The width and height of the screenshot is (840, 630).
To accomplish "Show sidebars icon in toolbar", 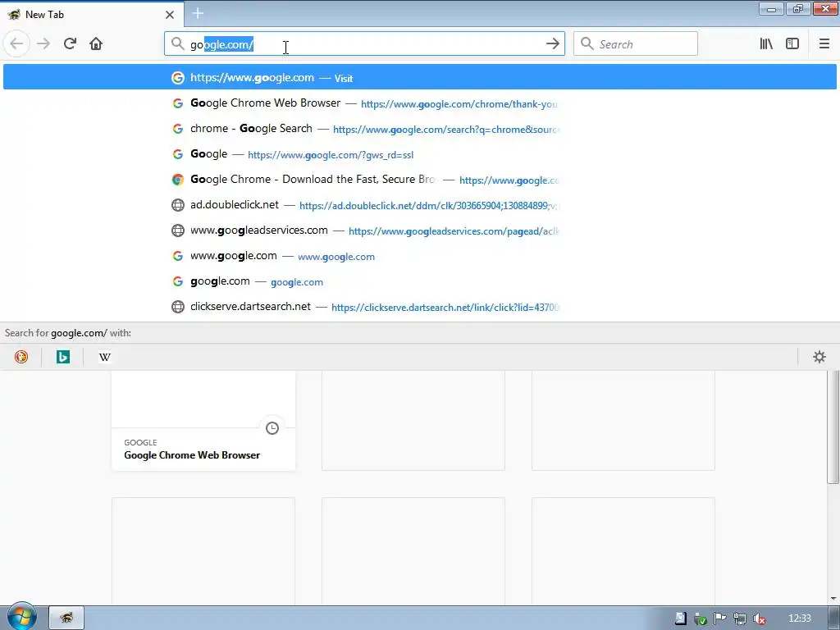I will tap(792, 44).
